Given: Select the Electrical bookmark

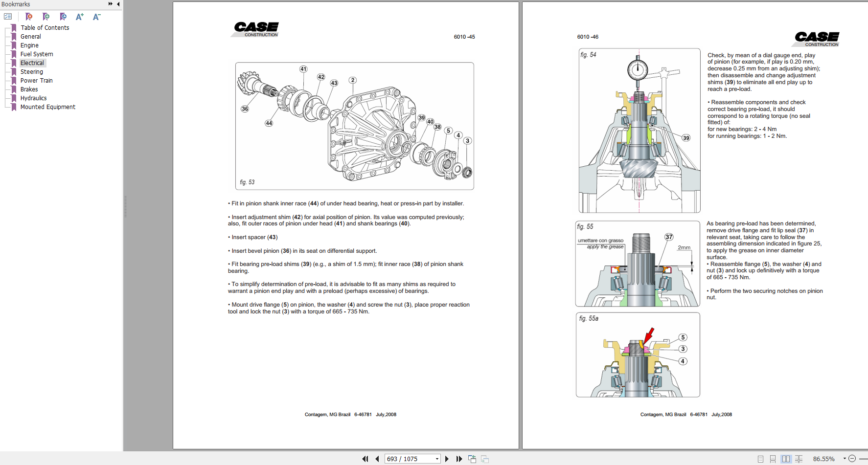Looking at the screenshot, I should (32, 63).
